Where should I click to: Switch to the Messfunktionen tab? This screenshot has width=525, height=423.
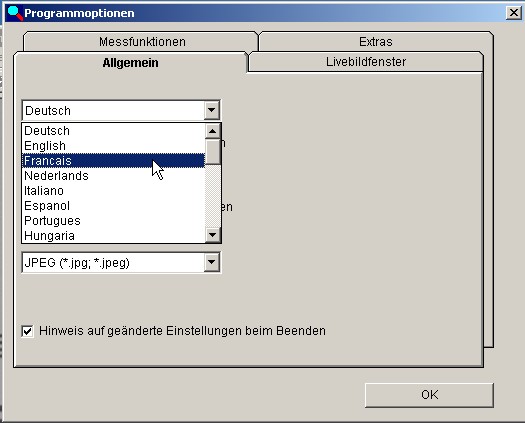142,42
